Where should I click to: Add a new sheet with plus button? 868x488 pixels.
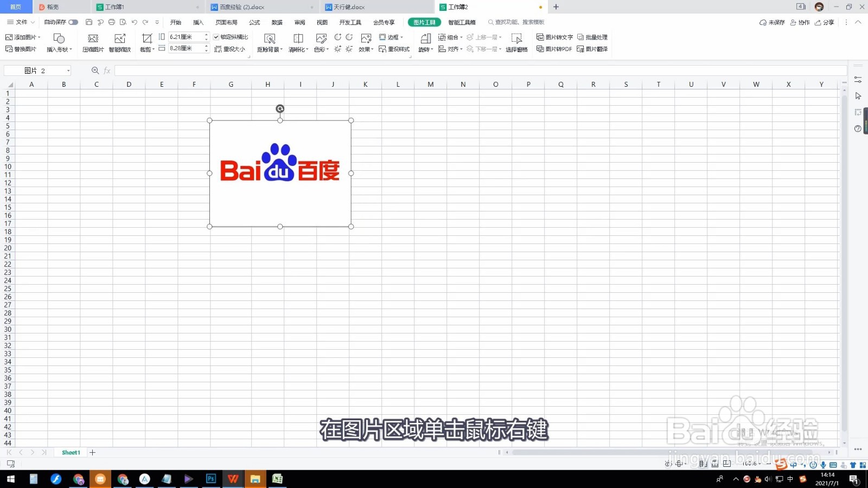click(x=92, y=452)
